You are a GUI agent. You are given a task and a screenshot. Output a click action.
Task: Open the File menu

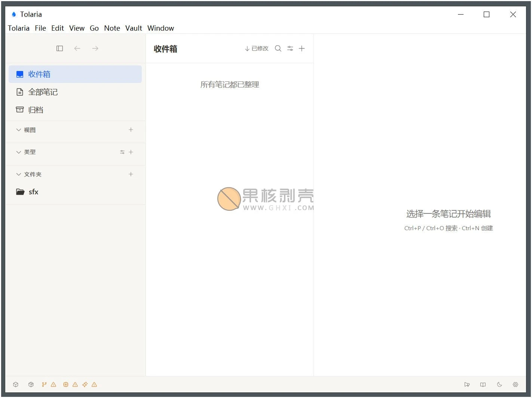(40, 28)
